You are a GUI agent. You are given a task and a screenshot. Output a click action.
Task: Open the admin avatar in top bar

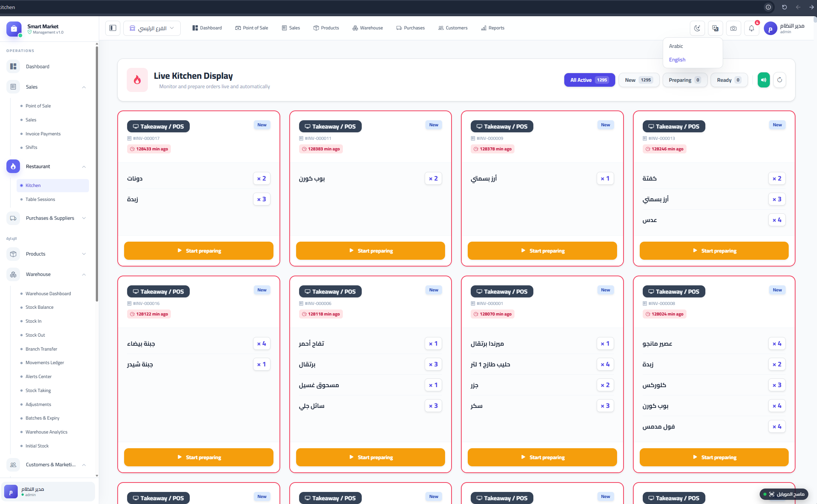(x=770, y=28)
